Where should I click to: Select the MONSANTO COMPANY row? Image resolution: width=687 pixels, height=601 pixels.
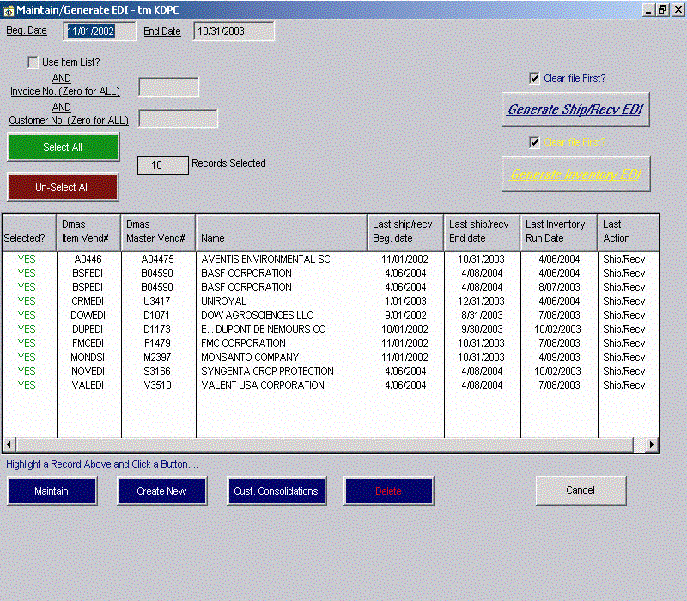[331, 357]
